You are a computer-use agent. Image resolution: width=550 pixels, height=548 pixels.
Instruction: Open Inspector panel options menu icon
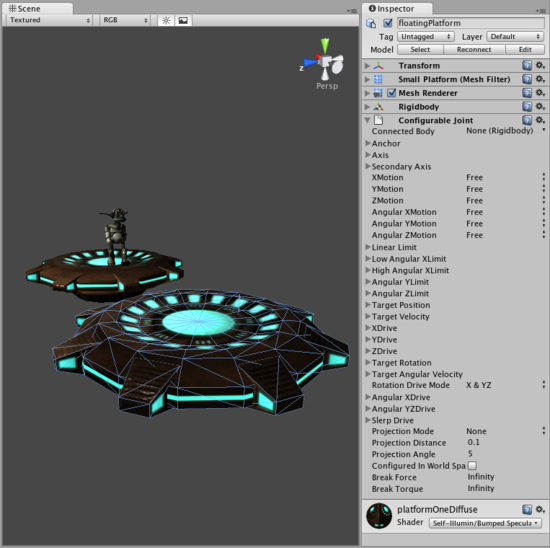[541, 11]
